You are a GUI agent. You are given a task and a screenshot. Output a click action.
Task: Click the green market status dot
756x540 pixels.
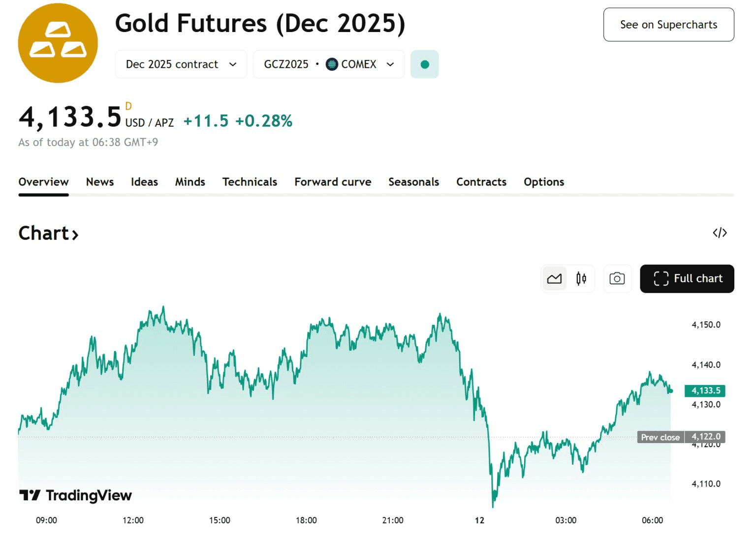(425, 64)
